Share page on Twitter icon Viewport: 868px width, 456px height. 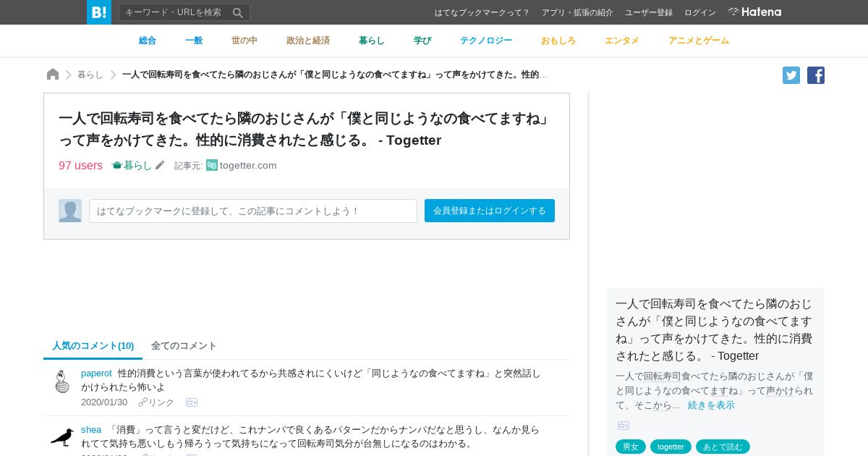(791, 75)
